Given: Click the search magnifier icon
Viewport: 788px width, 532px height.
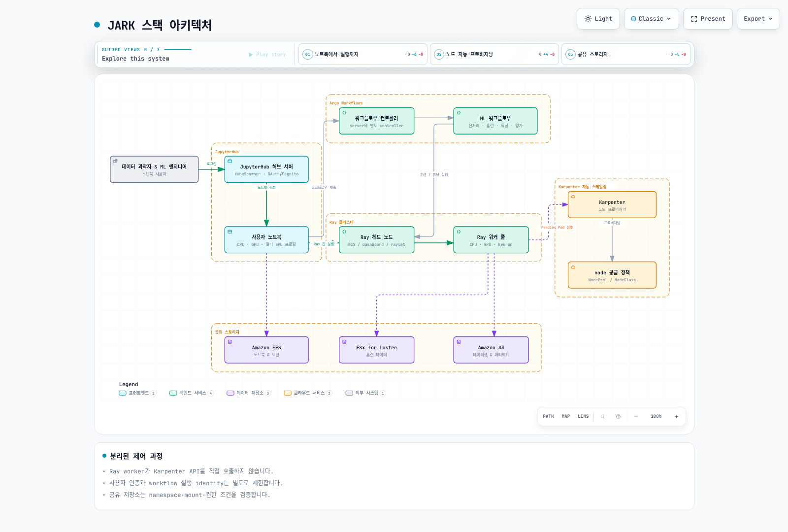Looking at the screenshot, I should (x=602, y=416).
